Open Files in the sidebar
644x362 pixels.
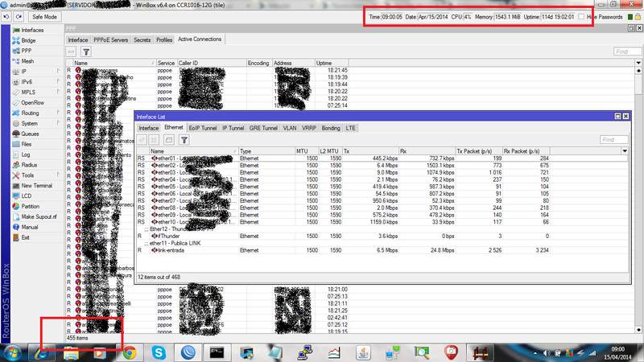click(26, 144)
